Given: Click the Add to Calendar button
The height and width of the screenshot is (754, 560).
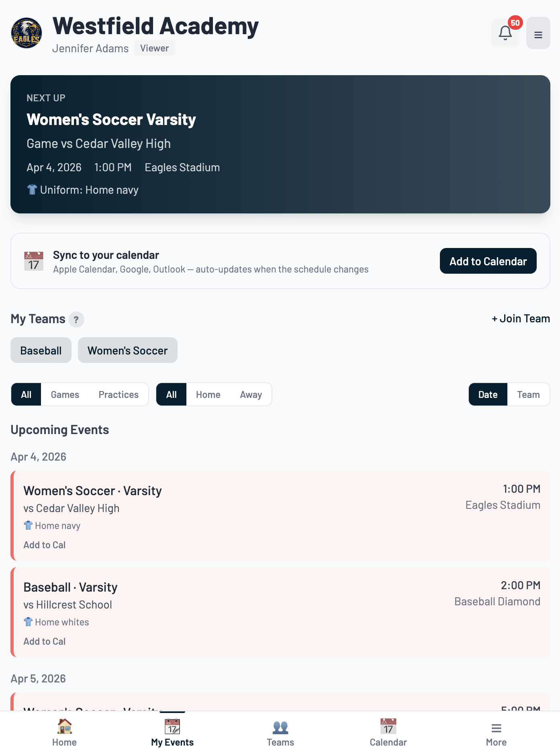Looking at the screenshot, I should pyautogui.click(x=488, y=261).
